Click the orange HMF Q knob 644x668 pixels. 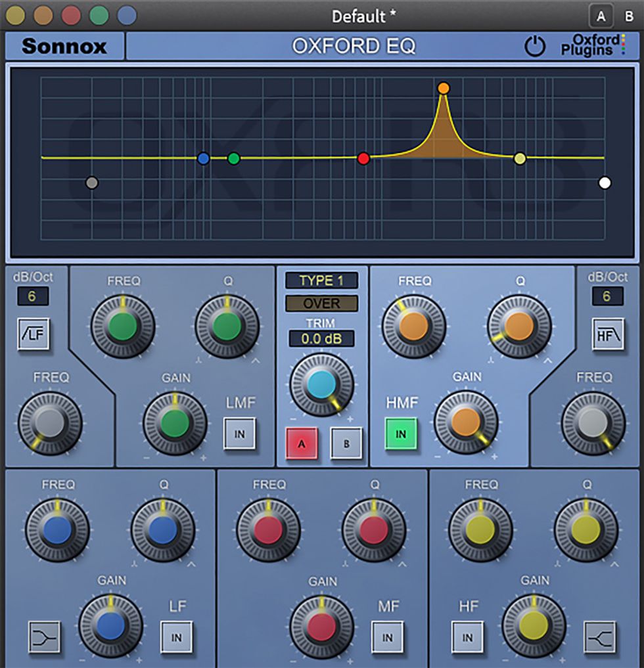pos(519,326)
